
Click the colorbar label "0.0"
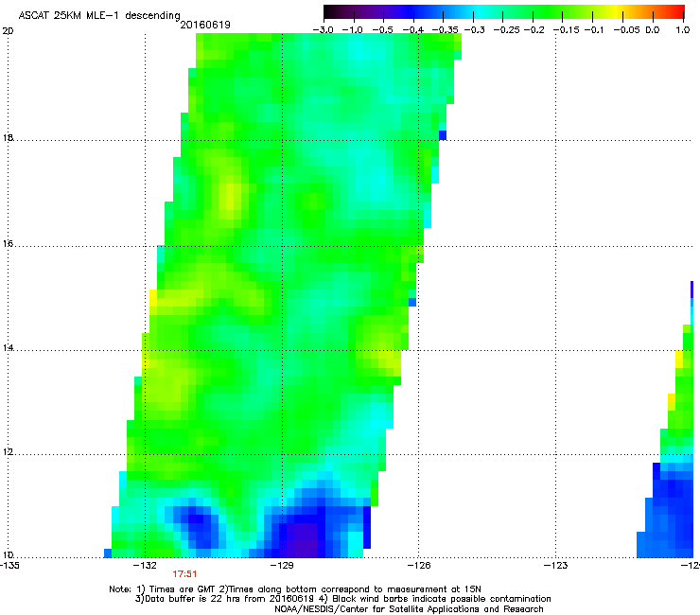pos(653,30)
